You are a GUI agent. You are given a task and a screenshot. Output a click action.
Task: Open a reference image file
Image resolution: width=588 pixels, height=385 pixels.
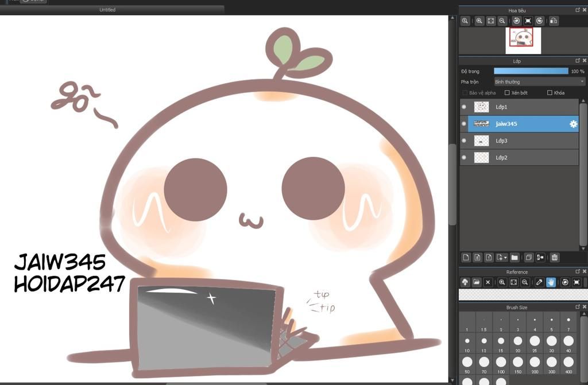pyautogui.click(x=476, y=282)
